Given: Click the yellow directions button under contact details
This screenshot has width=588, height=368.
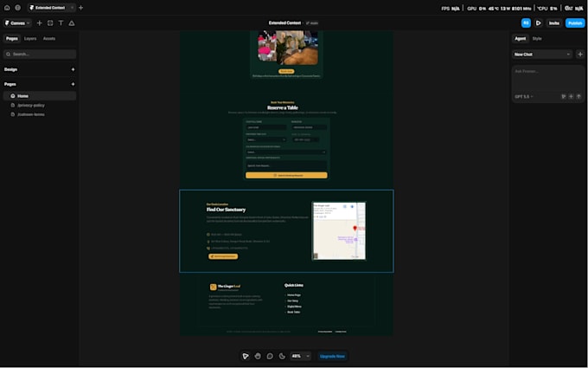Looking at the screenshot, I should coord(223,256).
